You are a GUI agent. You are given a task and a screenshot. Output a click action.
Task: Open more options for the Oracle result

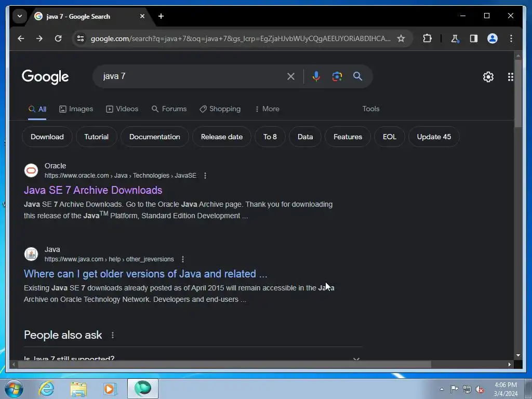205,176
